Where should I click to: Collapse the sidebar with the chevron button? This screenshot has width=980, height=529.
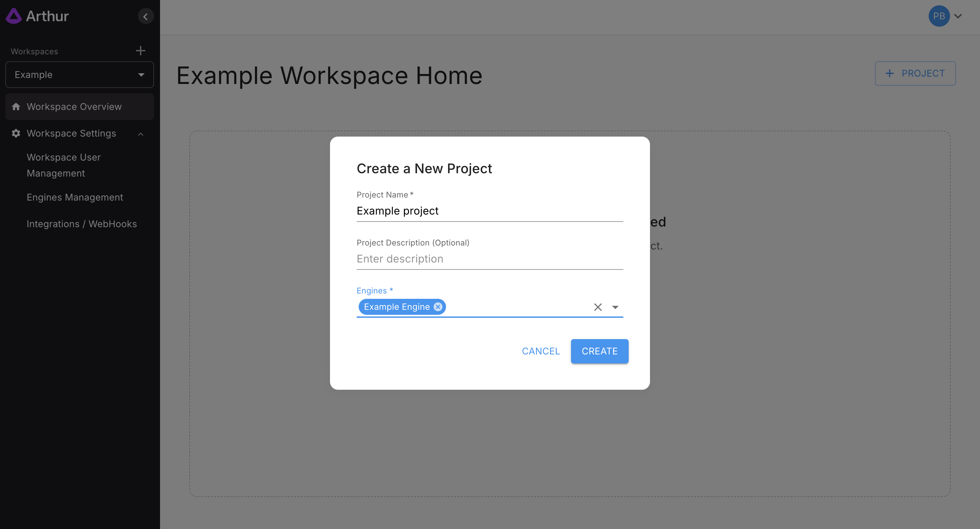tap(145, 16)
